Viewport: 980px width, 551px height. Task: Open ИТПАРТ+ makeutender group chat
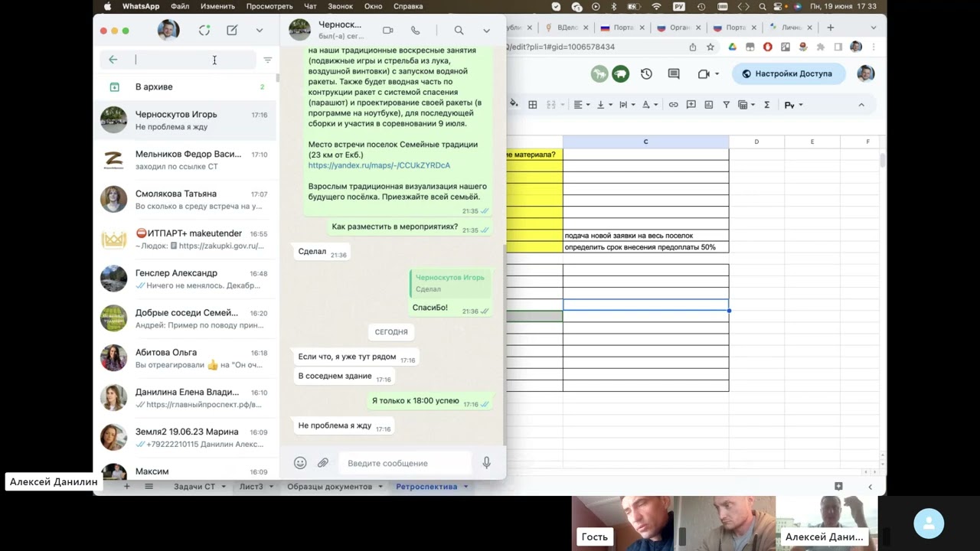(185, 240)
